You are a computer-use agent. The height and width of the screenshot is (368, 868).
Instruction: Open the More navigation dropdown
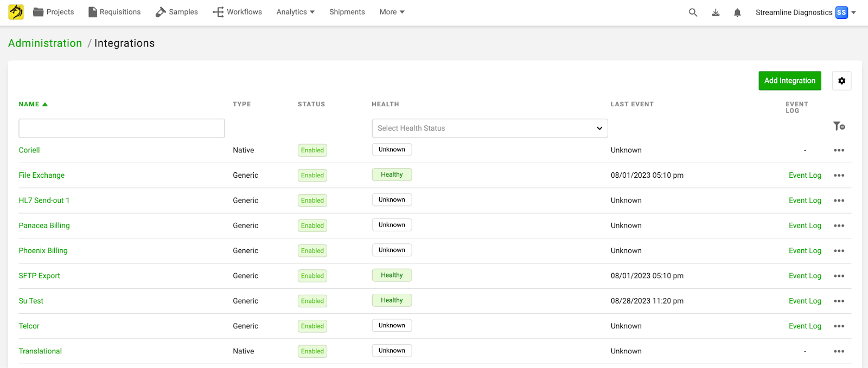click(392, 12)
